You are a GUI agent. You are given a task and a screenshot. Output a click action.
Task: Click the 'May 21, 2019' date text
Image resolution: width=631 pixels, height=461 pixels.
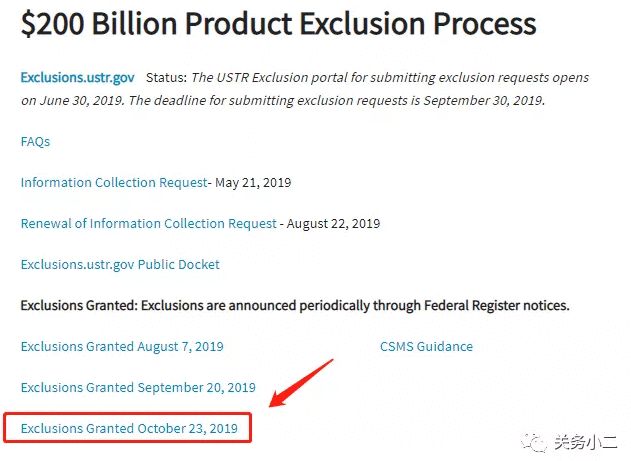pos(253,183)
